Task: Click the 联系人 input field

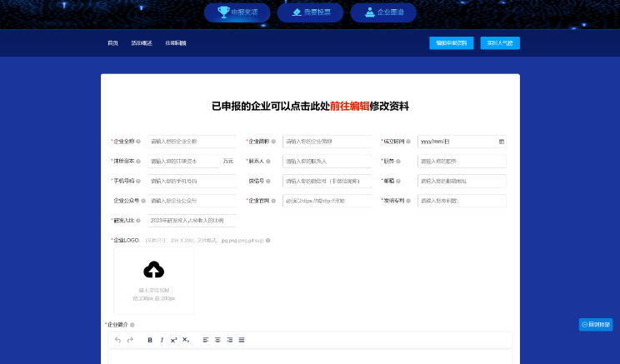Action: pyautogui.click(x=327, y=162)
